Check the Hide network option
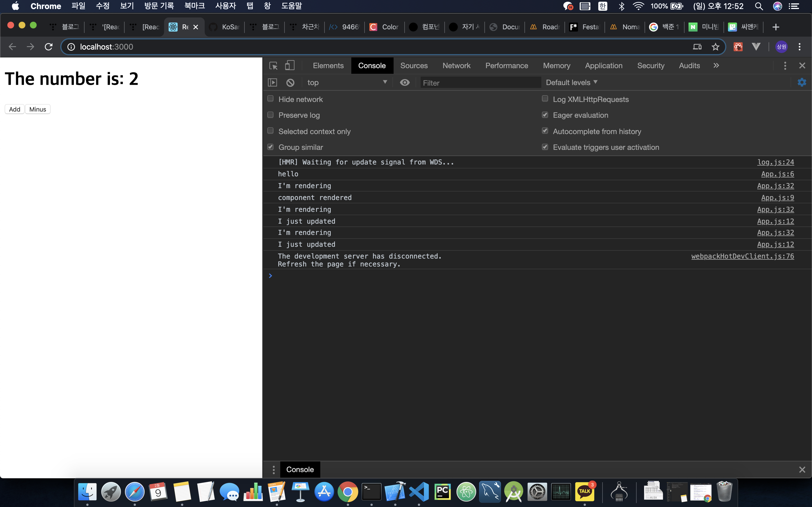 [270, 99]
